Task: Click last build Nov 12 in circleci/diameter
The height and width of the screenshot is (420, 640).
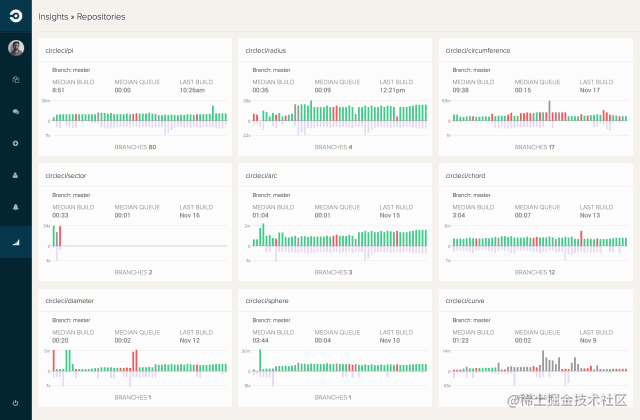Action: (190, 340)
